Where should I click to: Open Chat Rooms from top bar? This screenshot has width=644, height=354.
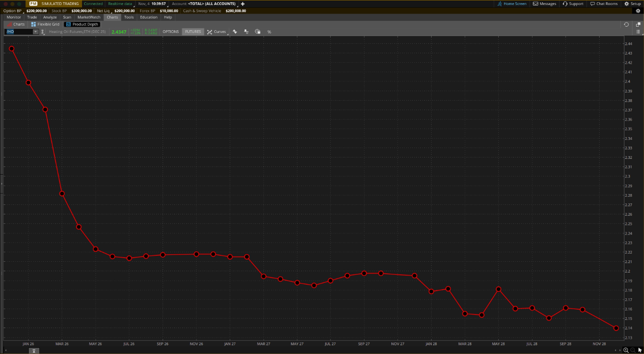pyautogui.click(x=604, y=4)
